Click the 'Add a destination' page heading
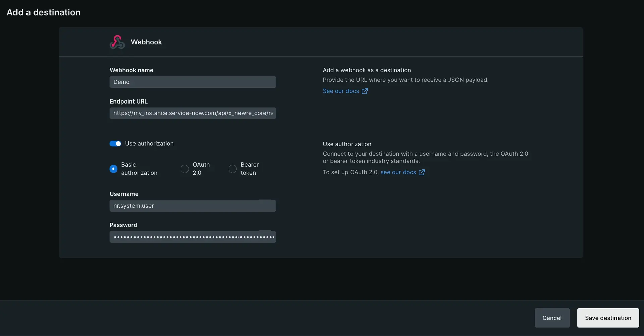 click(x=44, y=12)
